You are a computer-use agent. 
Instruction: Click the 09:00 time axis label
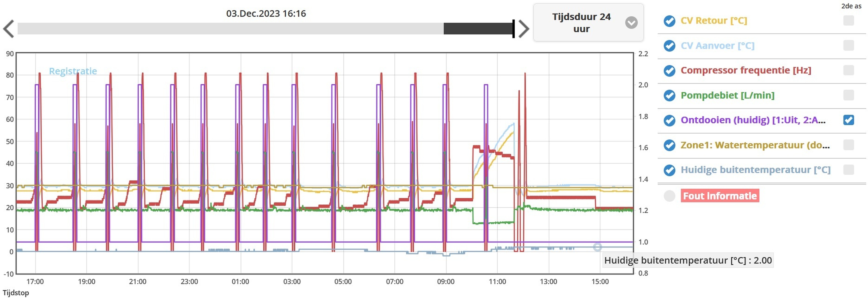(x=446, y=281)
